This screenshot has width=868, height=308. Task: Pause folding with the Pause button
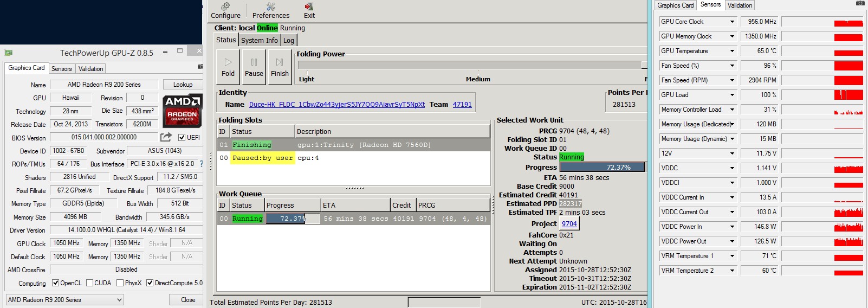(x=254, y=67)
